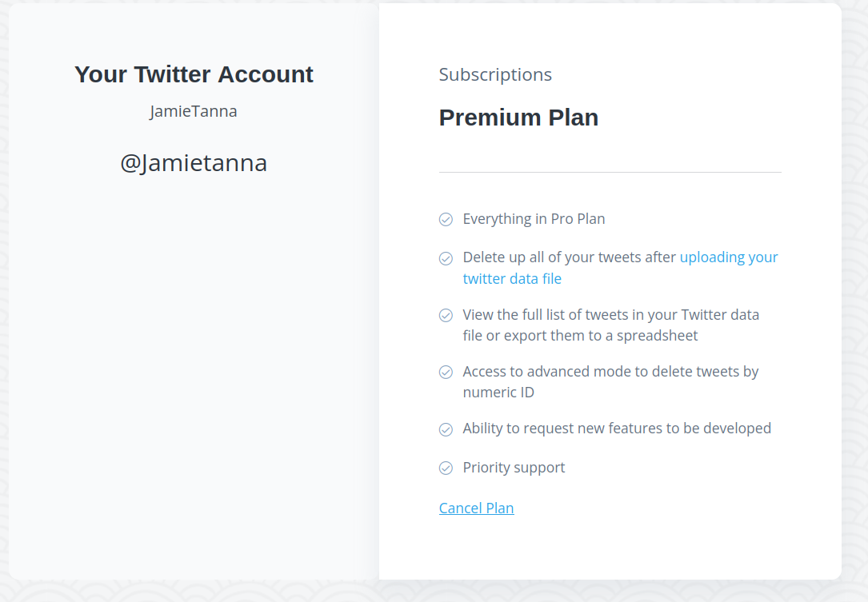This screenshot has width=868, height=602.
Task: Click the Everything in Pro Plan text
Action: [x=534, y=219]
